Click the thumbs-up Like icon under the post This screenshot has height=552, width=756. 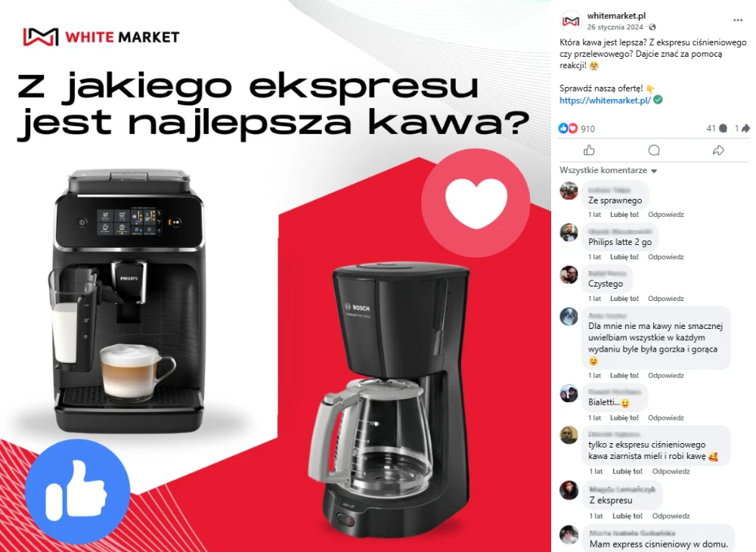[589, 150]
